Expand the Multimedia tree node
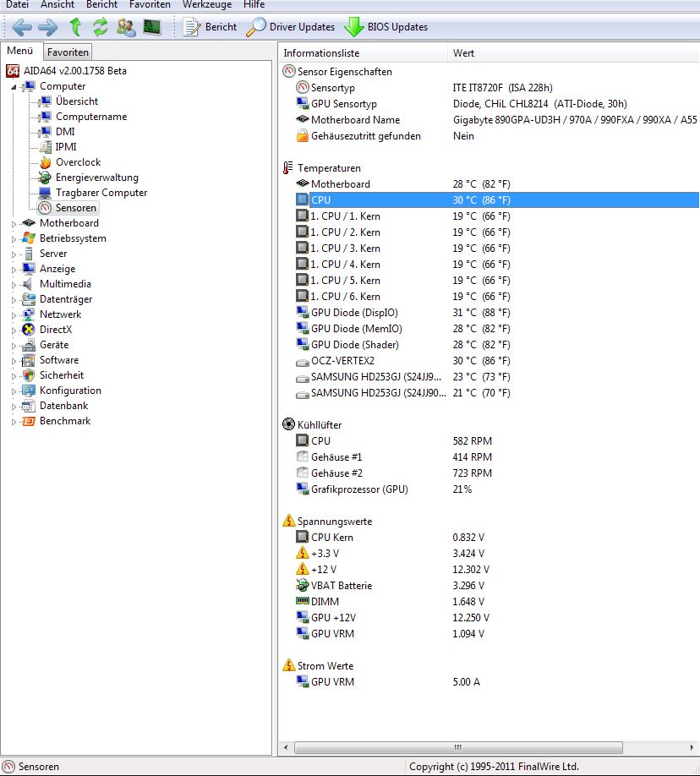The height and width of the screenshot is (776, 700). click(x=14, y=285)
